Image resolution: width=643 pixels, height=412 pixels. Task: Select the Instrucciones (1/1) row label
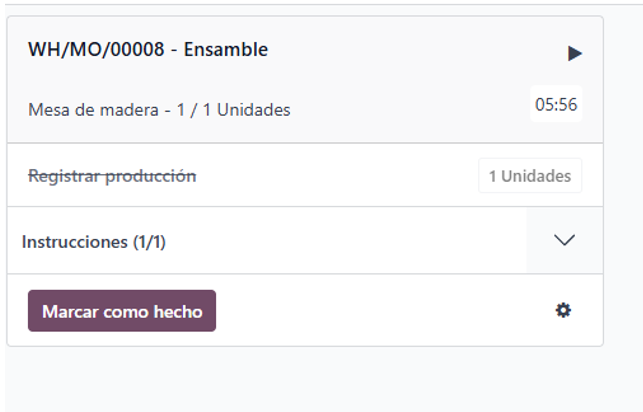(93, 242)
